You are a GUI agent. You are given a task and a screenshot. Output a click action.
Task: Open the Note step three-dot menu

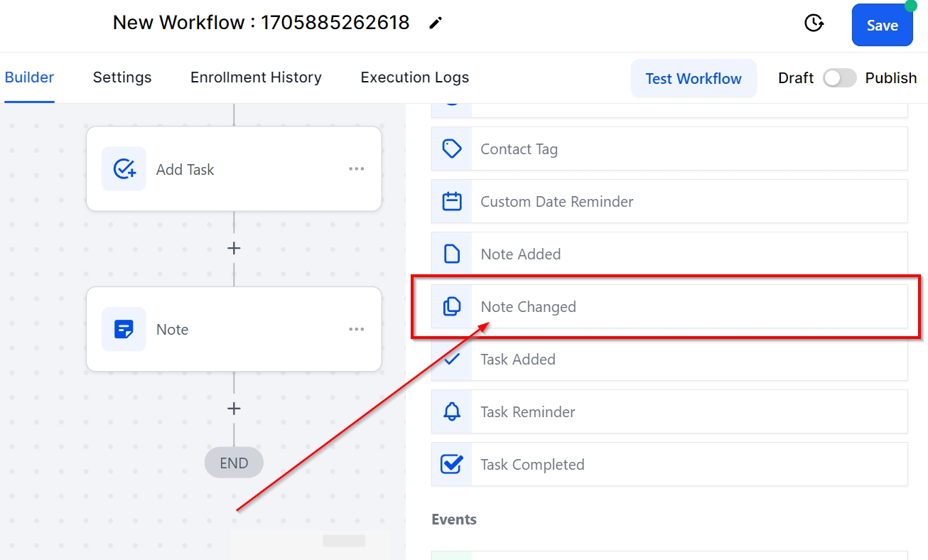click(x=357, y=330)
